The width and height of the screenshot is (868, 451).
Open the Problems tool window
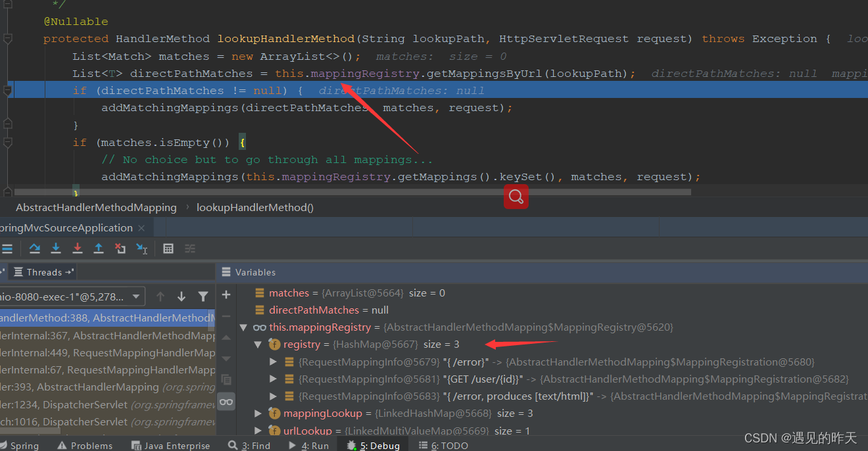[85, 446]
